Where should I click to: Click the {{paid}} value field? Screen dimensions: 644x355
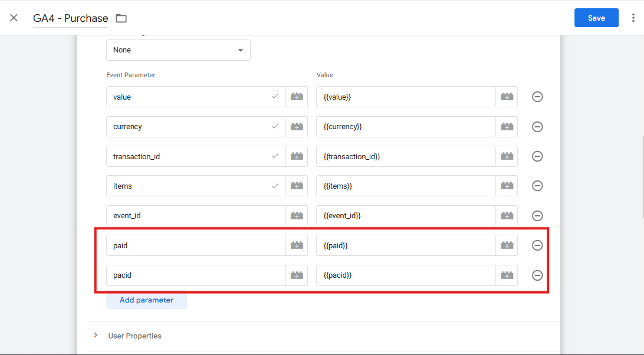406,245
